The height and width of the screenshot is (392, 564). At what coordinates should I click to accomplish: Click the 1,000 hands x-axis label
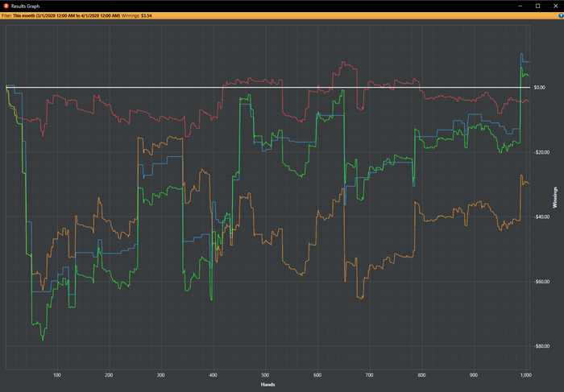pyautogui.click(x=525, y=375)
